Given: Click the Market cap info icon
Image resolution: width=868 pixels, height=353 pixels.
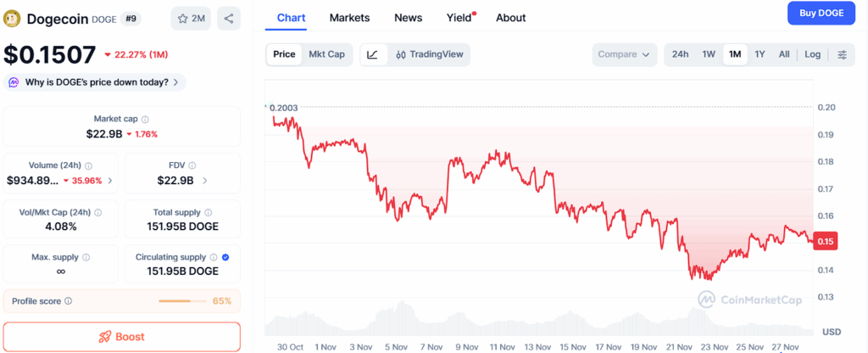Looking at the screenshot, I should [145, 120].
